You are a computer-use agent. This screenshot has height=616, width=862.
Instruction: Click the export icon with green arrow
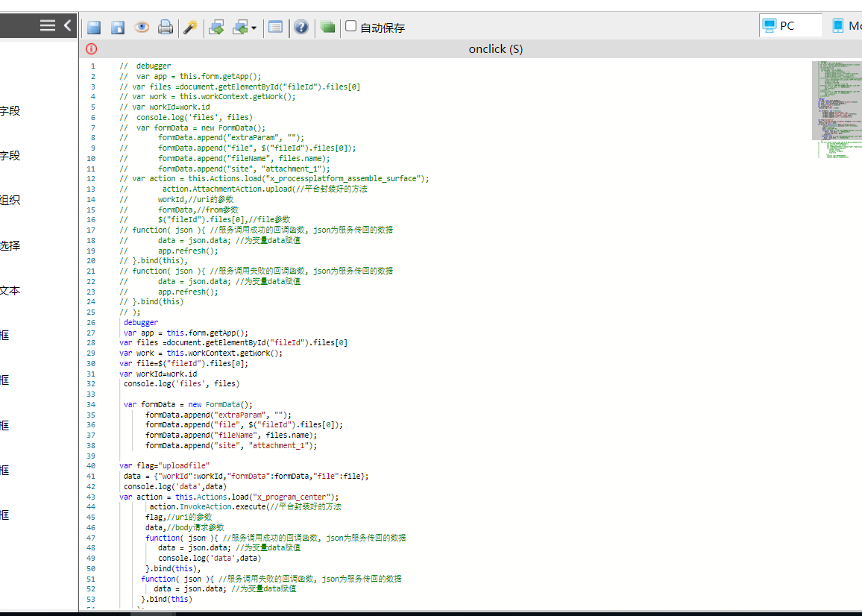tap(216, 28)
